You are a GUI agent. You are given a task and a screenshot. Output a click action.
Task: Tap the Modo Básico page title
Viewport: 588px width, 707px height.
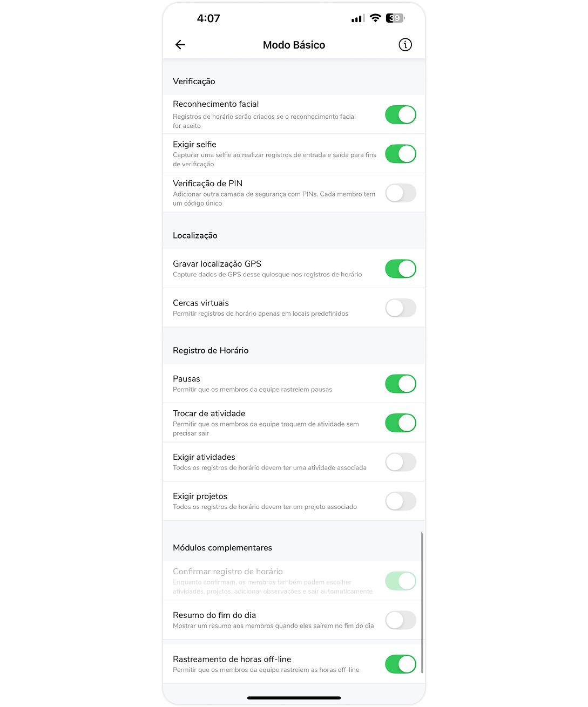(294, 45)
